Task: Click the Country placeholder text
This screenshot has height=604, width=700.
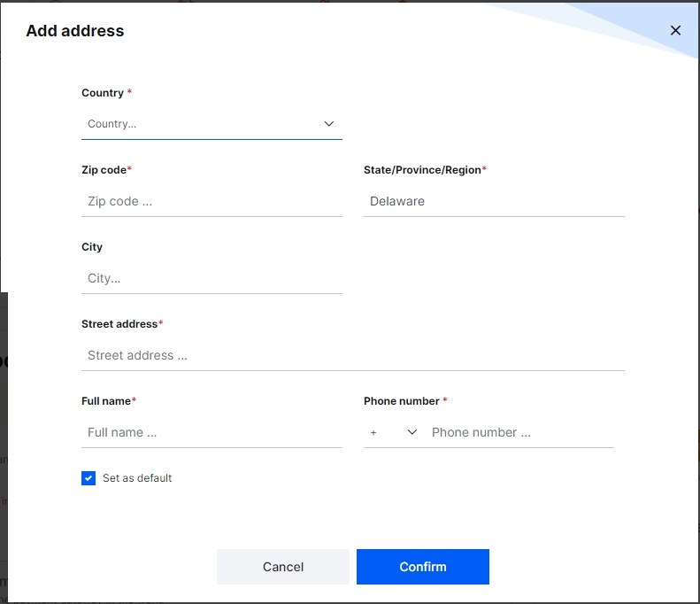Action: (x=112, y=124)
